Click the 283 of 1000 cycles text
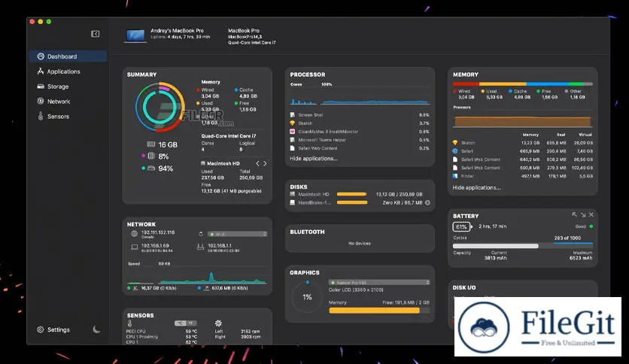Image resolution: width=629 pixels, height=364 pixels. tap(567, 238)
